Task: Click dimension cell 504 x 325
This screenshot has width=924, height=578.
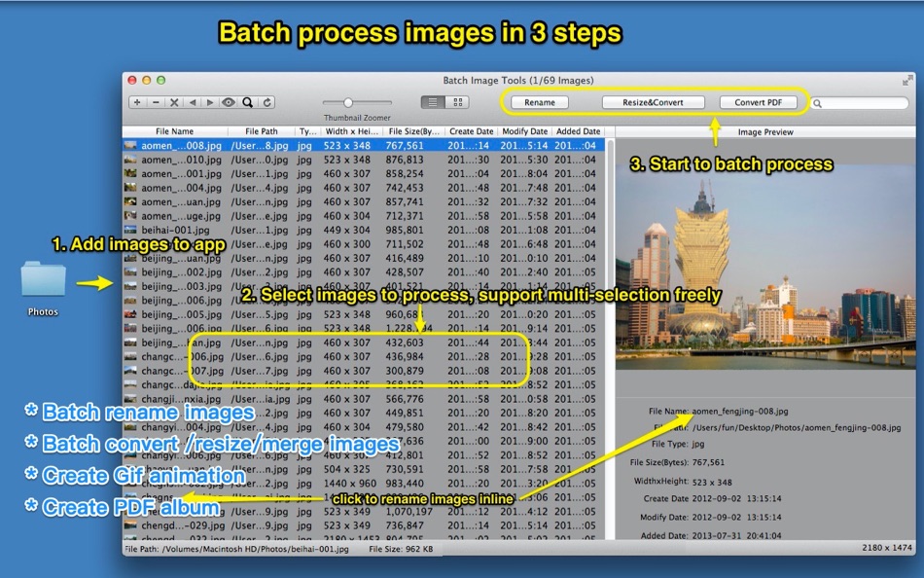Action: [346, 469]
